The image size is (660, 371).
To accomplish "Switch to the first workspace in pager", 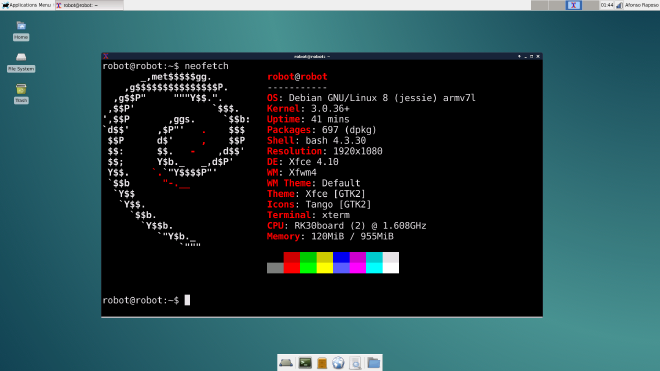I will 539,5.
